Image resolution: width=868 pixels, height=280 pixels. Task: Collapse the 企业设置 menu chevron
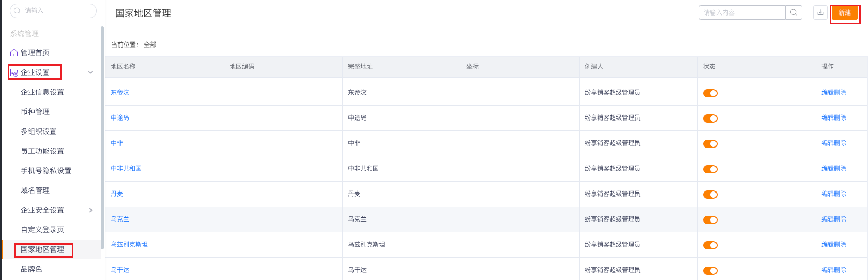[90, 72]
